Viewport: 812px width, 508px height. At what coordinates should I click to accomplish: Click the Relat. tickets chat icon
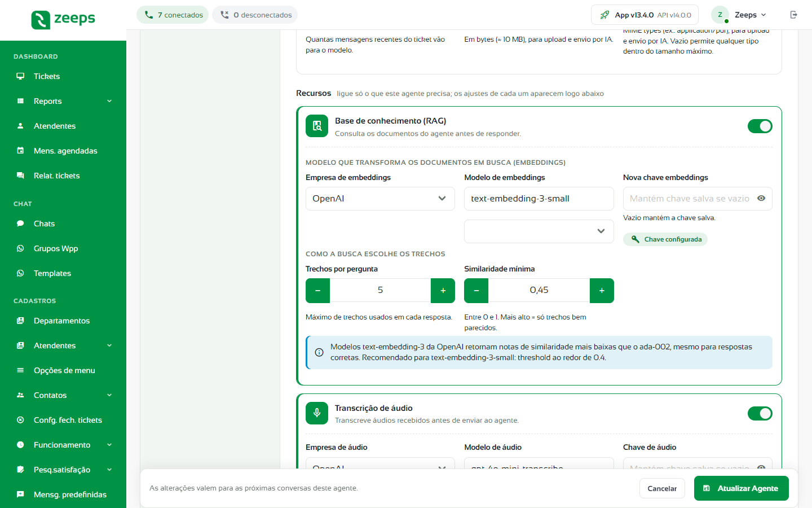click(x=20, y=176)
